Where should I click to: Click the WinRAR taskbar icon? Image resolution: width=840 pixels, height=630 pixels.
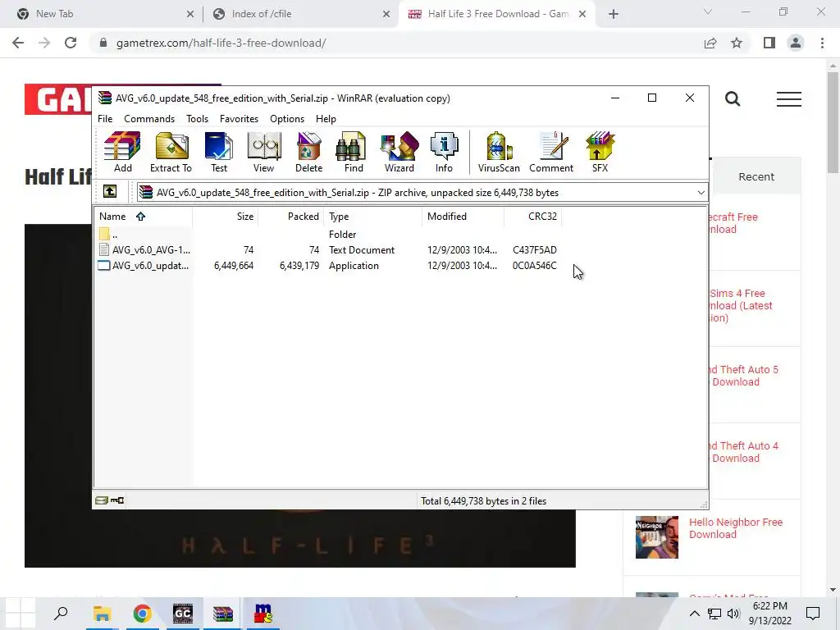223,614
